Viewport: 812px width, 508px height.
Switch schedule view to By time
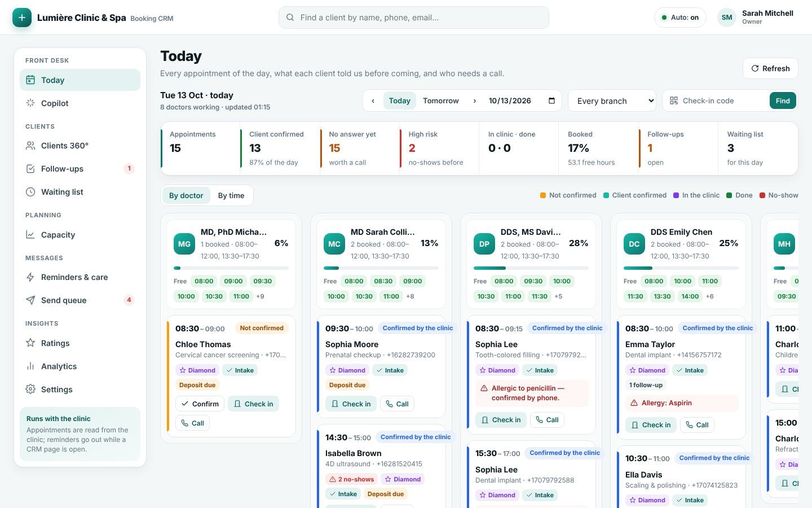(x=231, y=195)
